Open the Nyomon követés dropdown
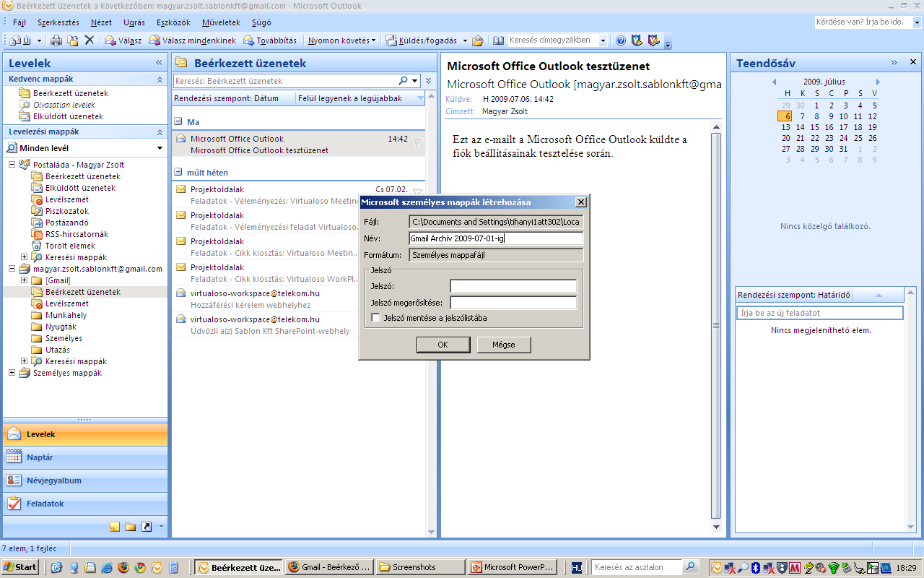 point(341,40)
